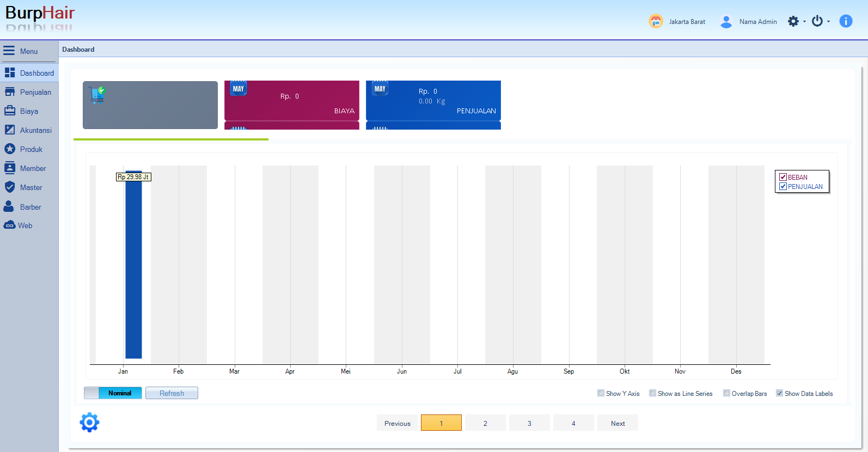Open Akuntansi in the sidebar
Viewport: 868px width, 452px height.
29,130
